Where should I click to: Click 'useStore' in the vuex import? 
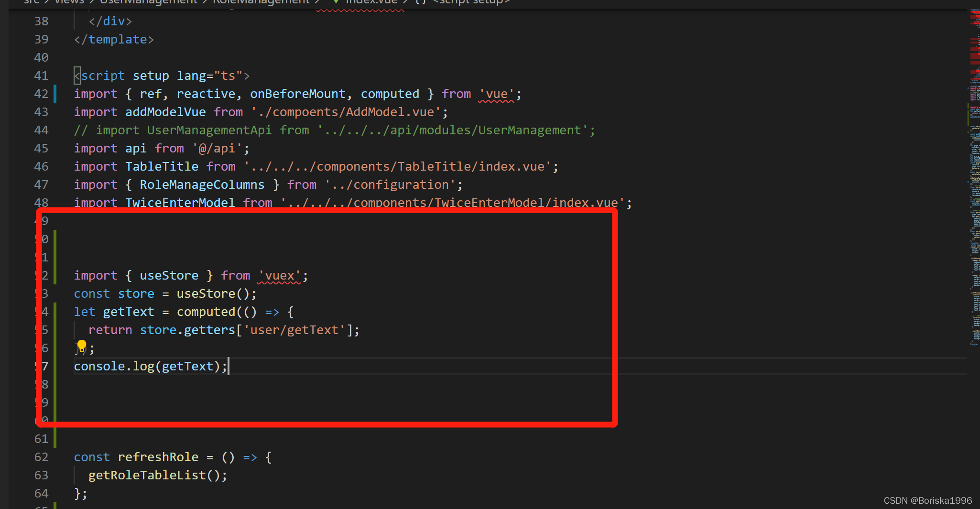169,275
